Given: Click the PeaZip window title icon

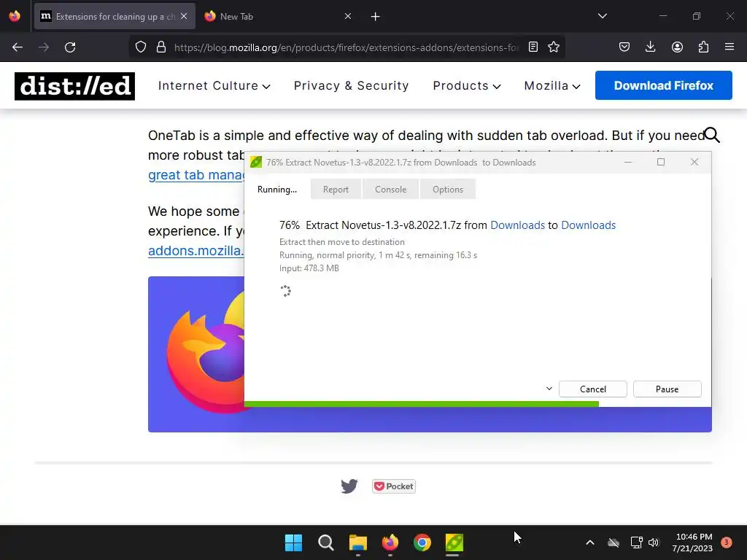Looking at the screenshot, I should [x=256, y=163].
